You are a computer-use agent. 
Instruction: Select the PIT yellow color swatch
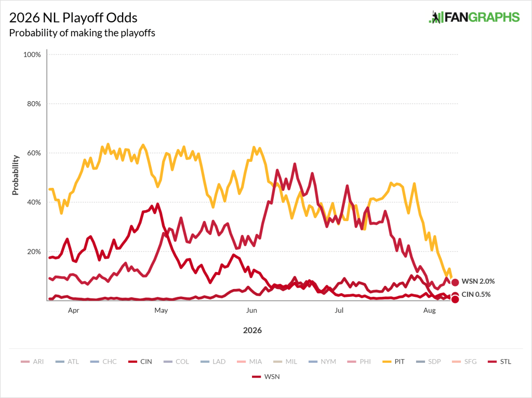(x=387, y=362)
